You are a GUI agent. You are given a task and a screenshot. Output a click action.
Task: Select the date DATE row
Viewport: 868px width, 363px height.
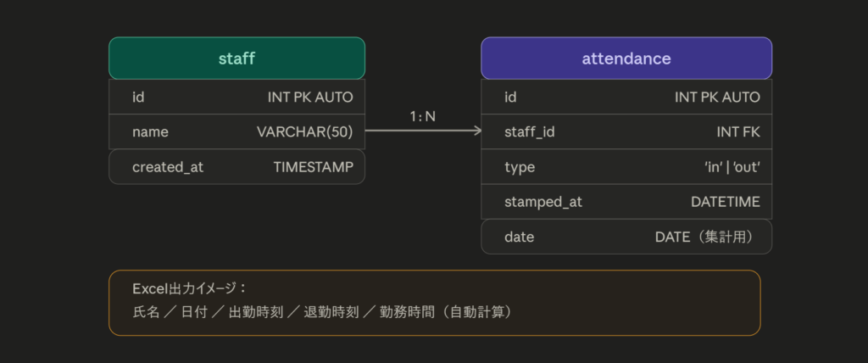click(x=626, y=237)
